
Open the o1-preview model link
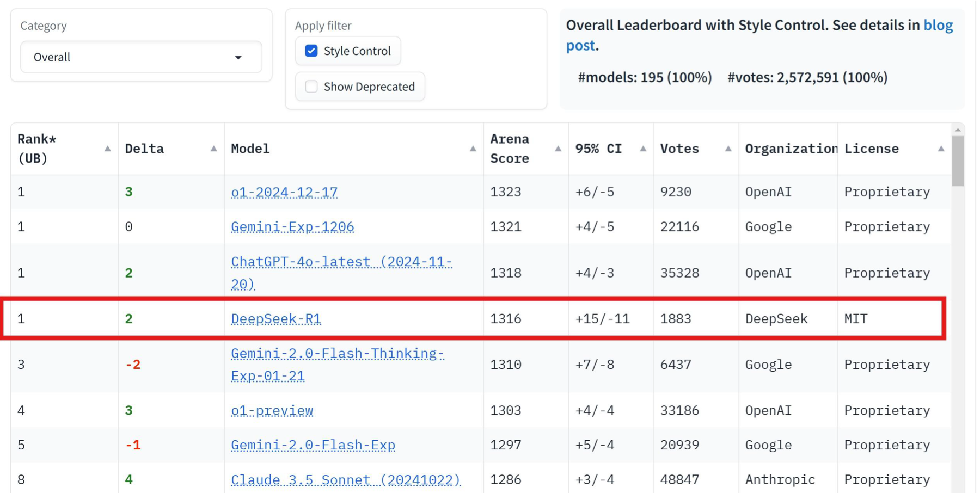click(x=272, y=411)
